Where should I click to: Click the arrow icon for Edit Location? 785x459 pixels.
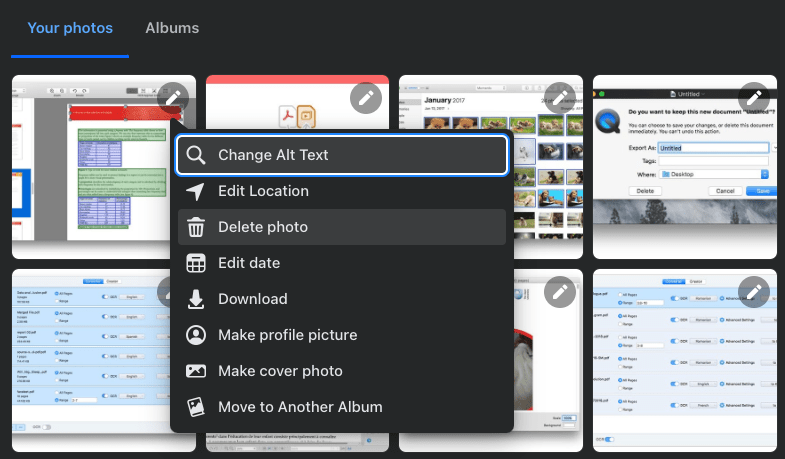pos(197,191)
